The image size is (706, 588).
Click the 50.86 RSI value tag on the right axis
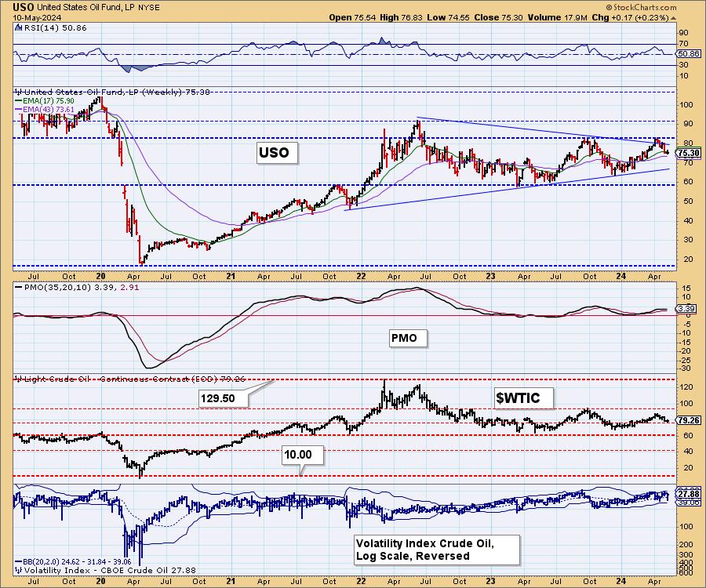point(689,53)
